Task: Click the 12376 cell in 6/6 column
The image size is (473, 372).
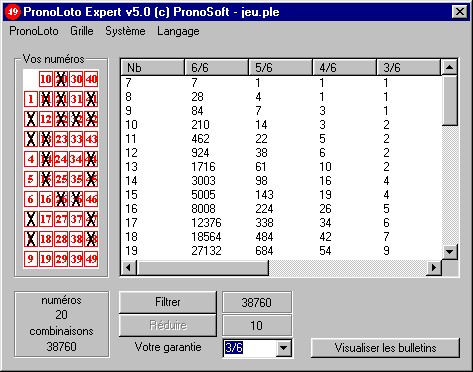Action: [x=206, y=223]
